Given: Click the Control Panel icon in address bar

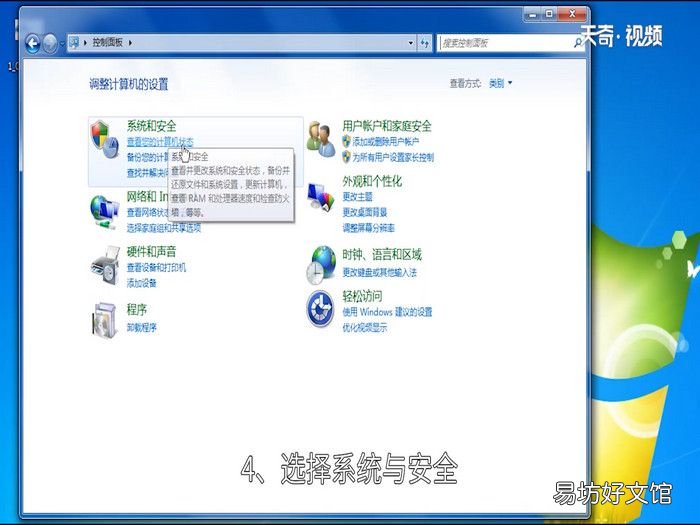Looking at the screenshot, I should [x=75, y=43].
